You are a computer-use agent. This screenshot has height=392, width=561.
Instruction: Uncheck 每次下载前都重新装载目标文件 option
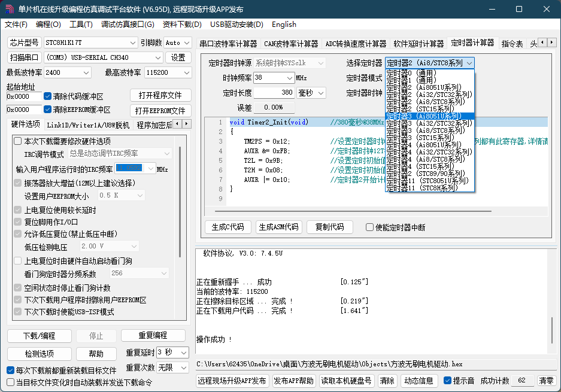[10, 370]
